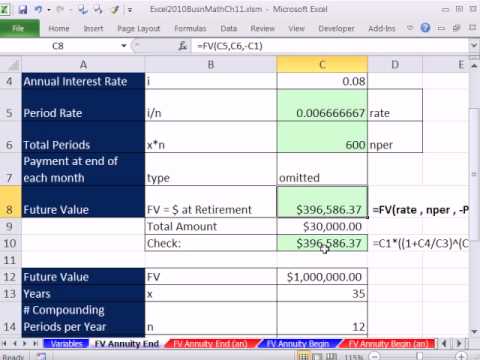Select column C header
This screenshot has height=360, width=480.
(322, 64)
